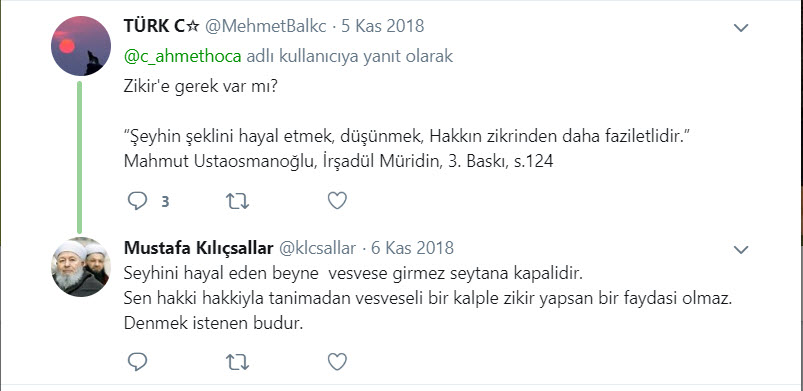Click the Mustafa Kılıçsallar display name

[199, 249]
